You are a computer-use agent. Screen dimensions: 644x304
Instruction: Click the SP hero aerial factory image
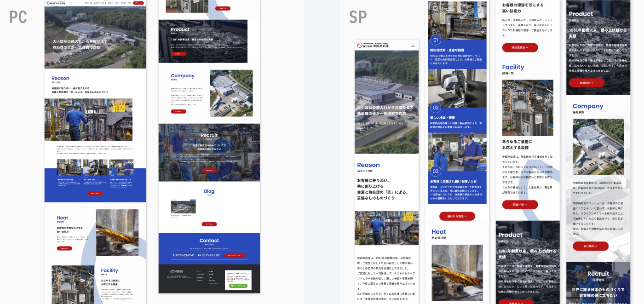coord(386,102)
